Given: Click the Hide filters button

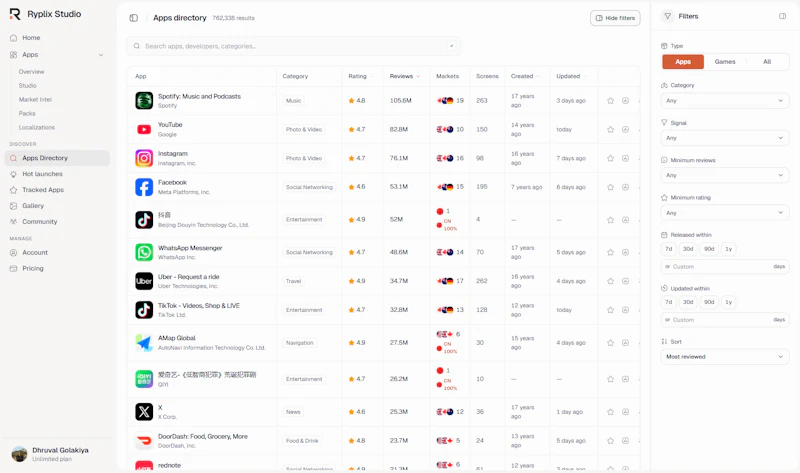Looking at the screenshot, I should click(615, 18).
